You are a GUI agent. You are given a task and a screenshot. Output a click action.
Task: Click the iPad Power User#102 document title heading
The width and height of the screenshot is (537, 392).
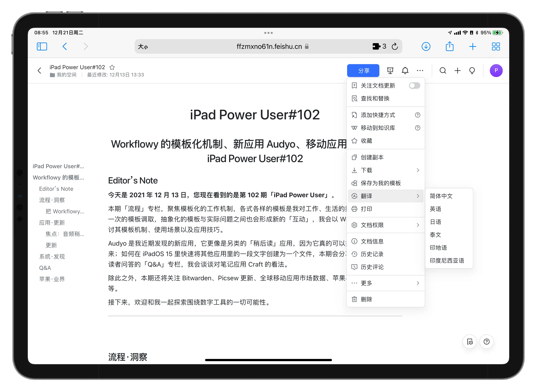coord(255,115)
